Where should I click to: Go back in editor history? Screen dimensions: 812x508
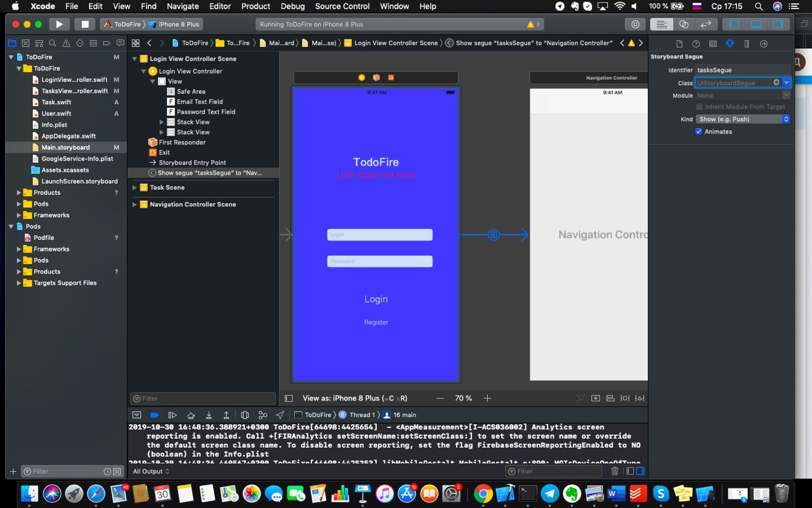pyautogui.click(x=149, y=43)
